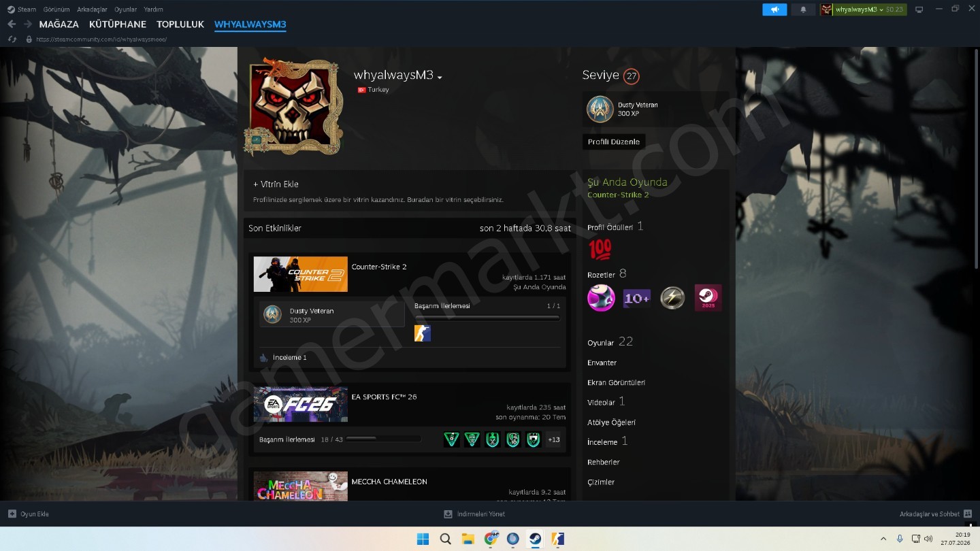Open the Arkadaşlar menu
This screenshot has width=980, height=551.
point(91,10)
